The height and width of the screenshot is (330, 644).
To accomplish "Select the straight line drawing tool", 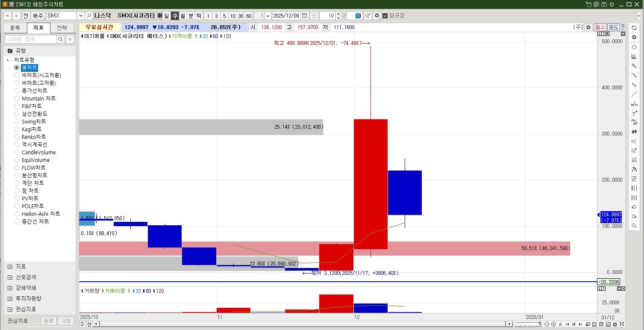I will 634,94.
